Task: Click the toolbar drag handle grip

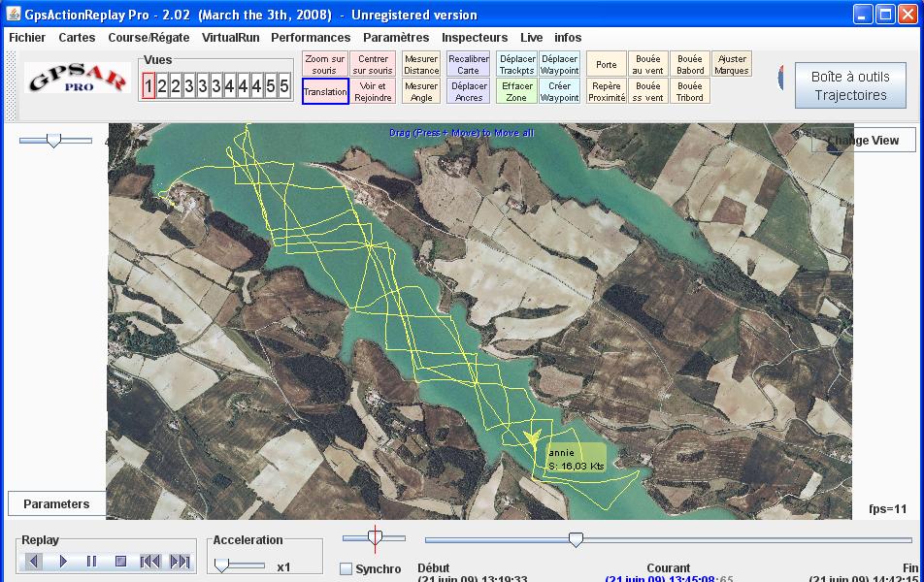Action: [11, 84]
